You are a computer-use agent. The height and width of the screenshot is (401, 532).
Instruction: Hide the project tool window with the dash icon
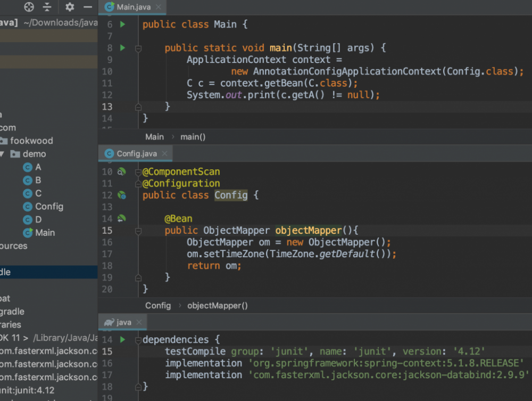coord(88,7)
